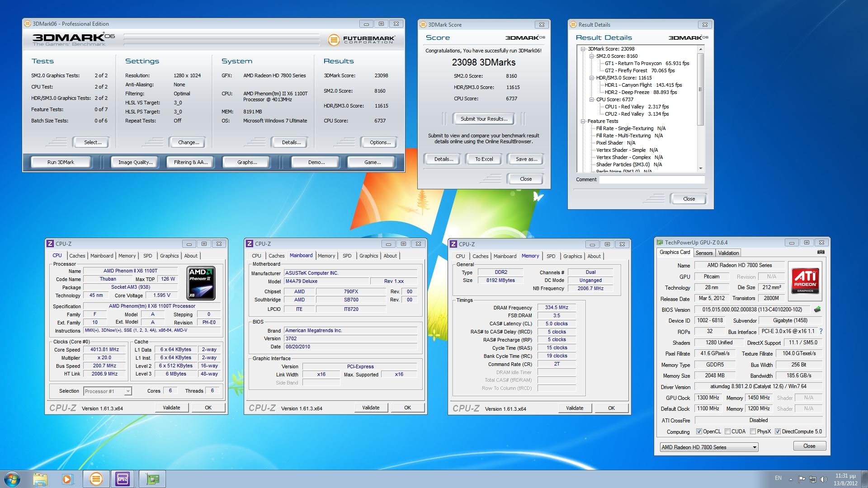Click the CPU-Z Memory window title icon

pyautogui.click(x=453, y=244)
